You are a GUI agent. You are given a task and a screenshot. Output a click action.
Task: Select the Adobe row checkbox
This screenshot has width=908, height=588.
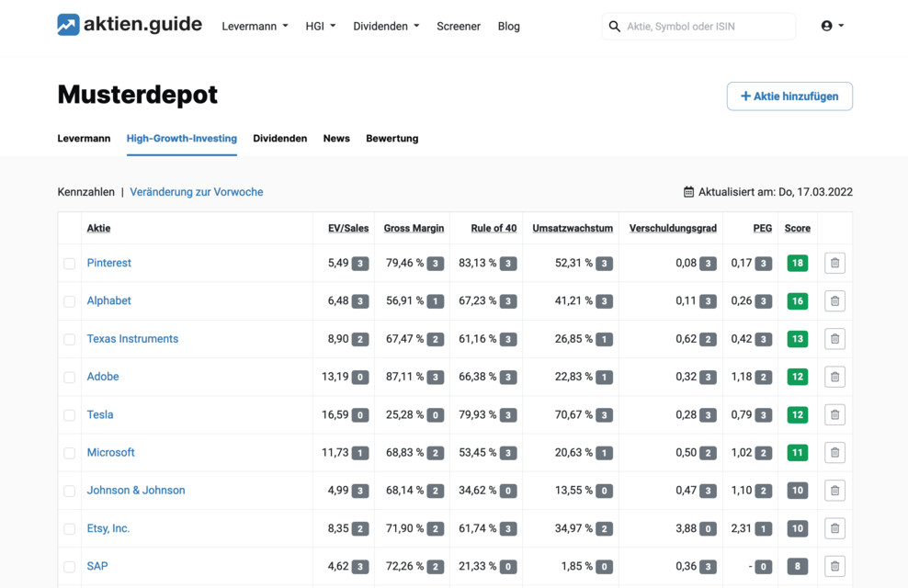click(x=70, y=378)
